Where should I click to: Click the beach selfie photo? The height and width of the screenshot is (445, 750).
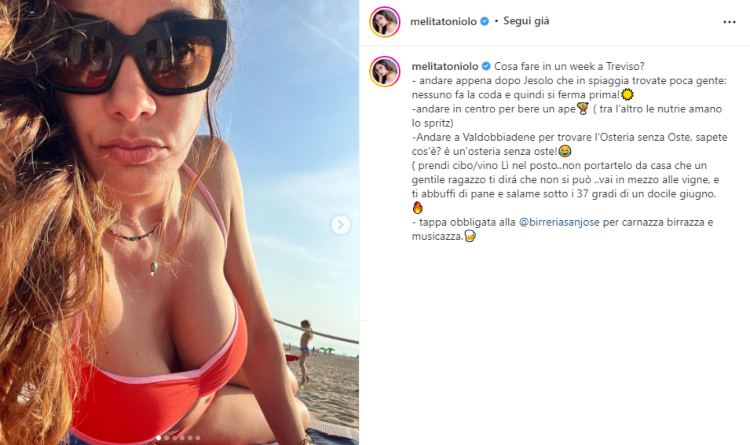[179, 222]
